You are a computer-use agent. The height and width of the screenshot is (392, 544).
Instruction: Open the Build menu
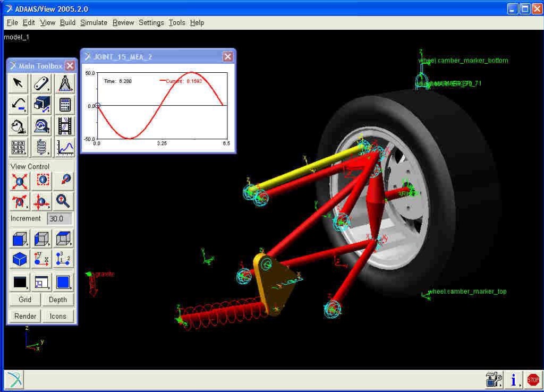click(67, 22)
